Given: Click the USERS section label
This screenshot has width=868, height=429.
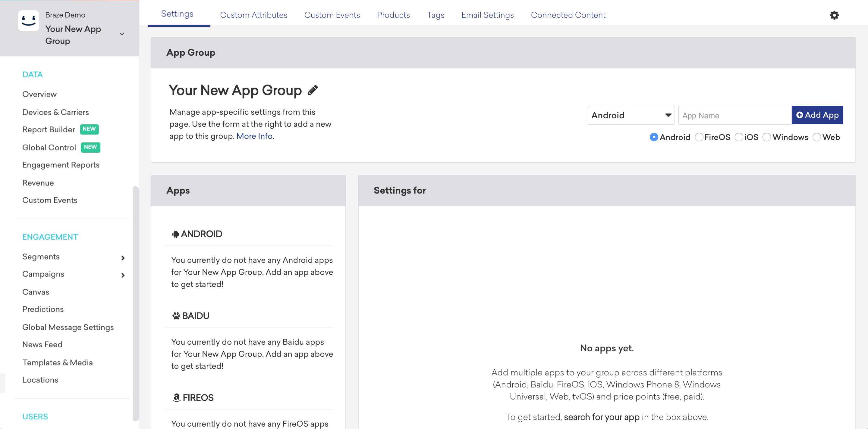Looking at the screenshot, I should coord(35,417).
